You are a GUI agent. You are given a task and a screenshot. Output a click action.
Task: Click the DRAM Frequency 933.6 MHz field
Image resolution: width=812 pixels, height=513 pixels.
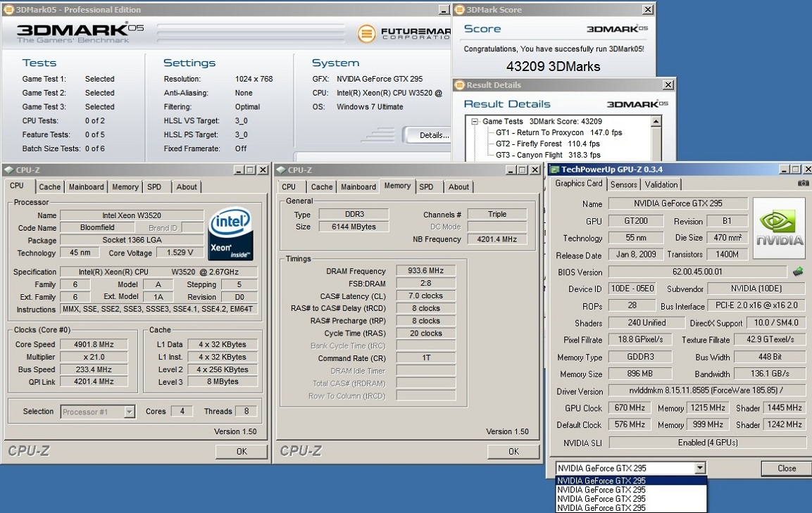coord(425,270)
